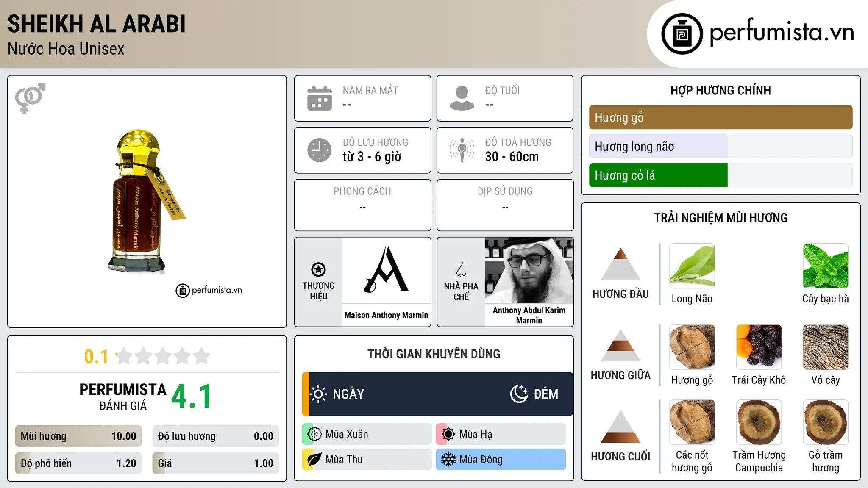Click the unisex gender symbol icon

tap(30, 98)
